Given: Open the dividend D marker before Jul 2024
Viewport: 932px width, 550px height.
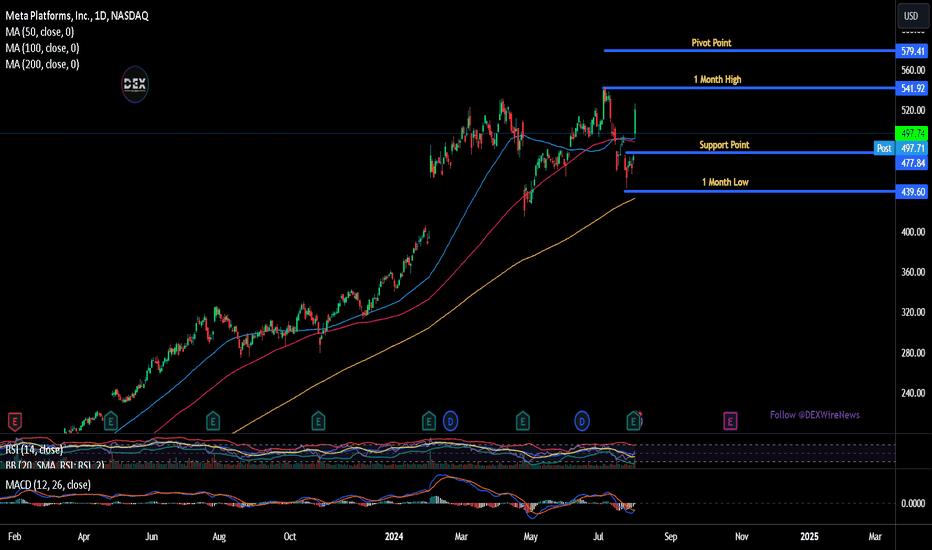Looking at the screenshot, I should [582, 422].
